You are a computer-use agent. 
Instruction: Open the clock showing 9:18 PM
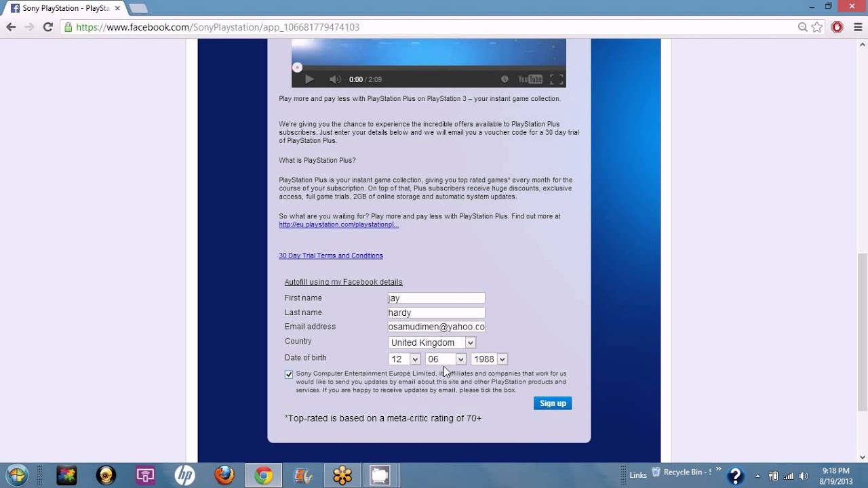(835, 476)
